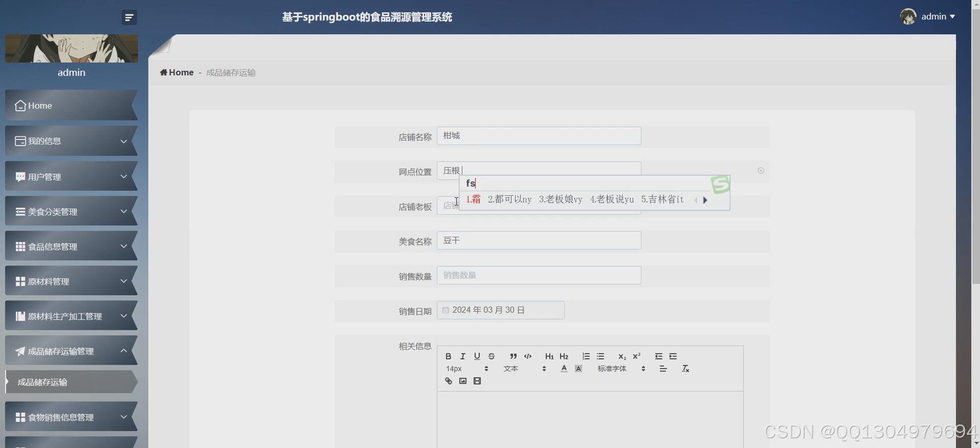Apply Heading 2 style

(564, 356)
